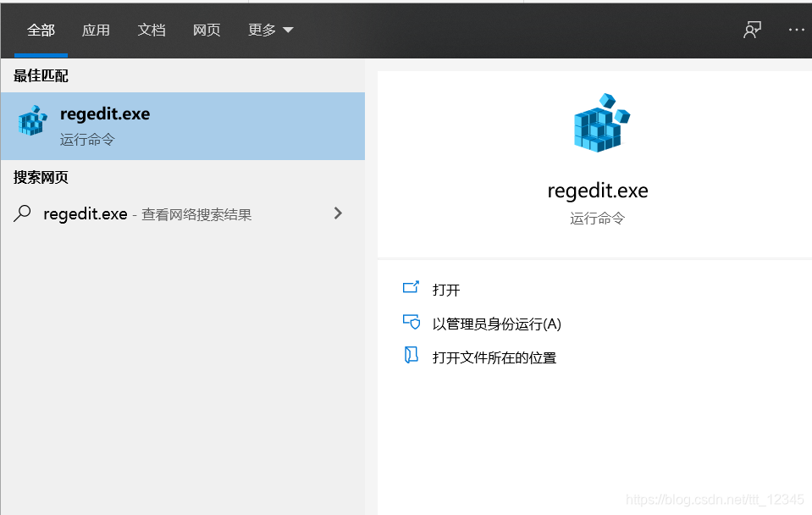
Task: Click the large regedit icon in preview pane
Action: tap(602, 122)
